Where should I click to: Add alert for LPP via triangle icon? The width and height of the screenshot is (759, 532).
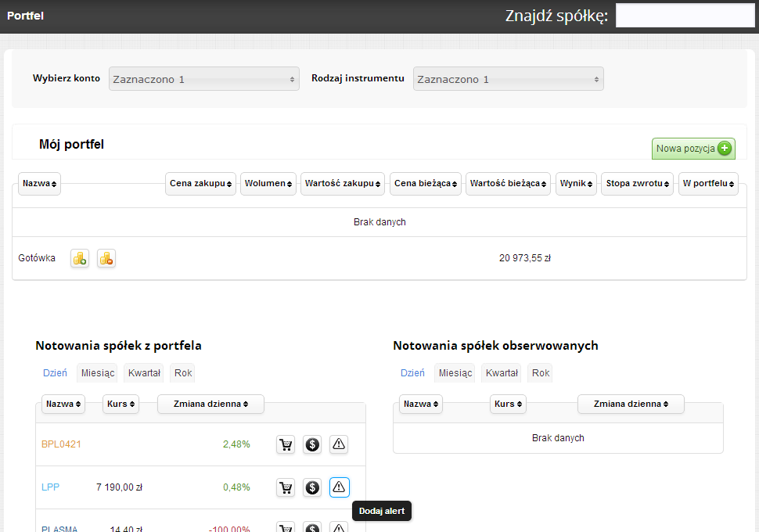coord(340,487)
